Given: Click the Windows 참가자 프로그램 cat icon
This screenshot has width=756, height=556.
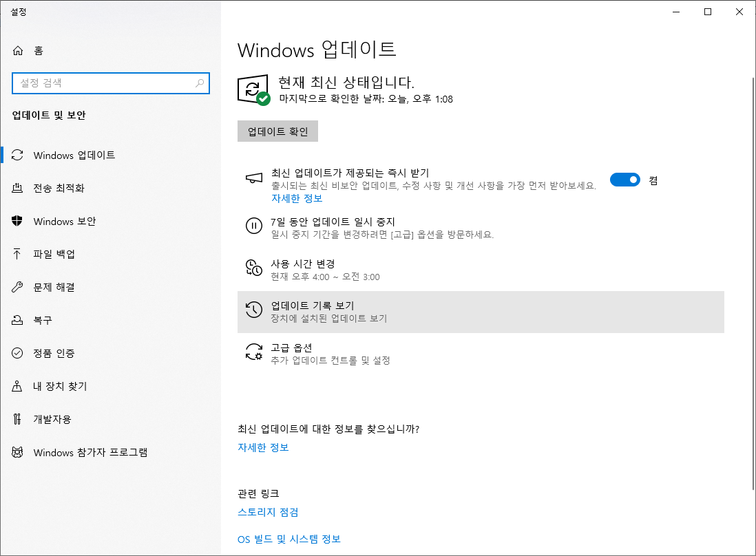Looking at the screenshot, I should pyautogui.click(x=17, y=452).
